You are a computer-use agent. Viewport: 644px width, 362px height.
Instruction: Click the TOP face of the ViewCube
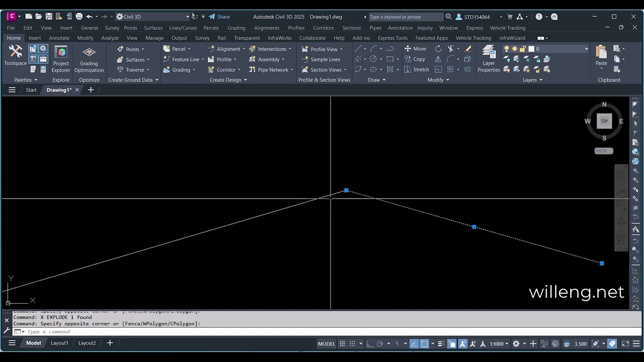click(x=604, y=121)
